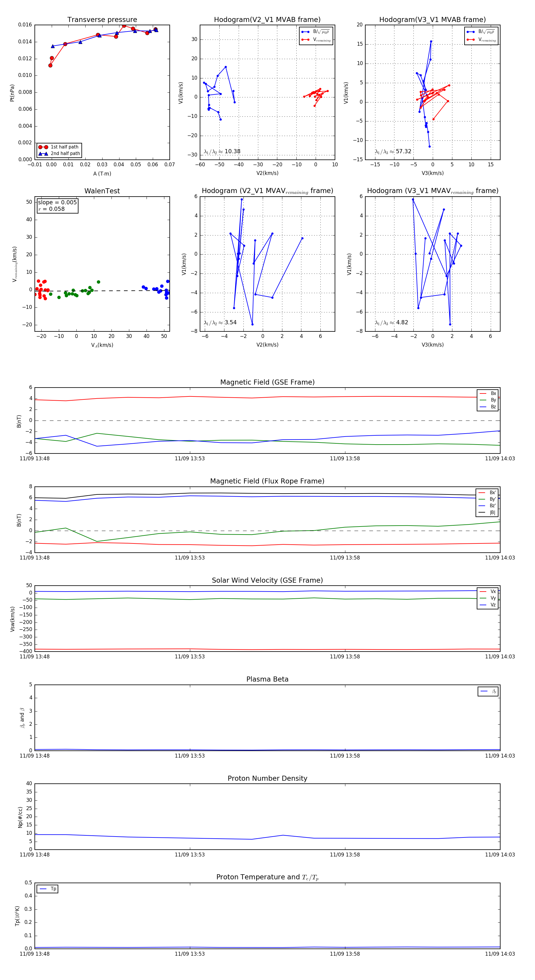Click the "Hodogram (V2_V1 MVAV remaining frame)" title
The height and width of the screenshot is (980, 535).
click(x=267, y=191)
